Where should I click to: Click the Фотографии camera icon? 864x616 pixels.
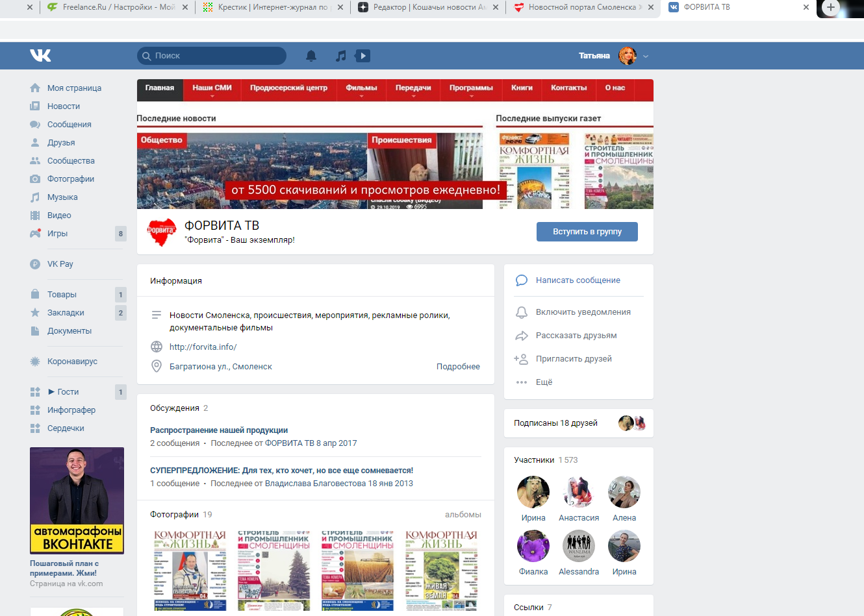tap(35, 179)
